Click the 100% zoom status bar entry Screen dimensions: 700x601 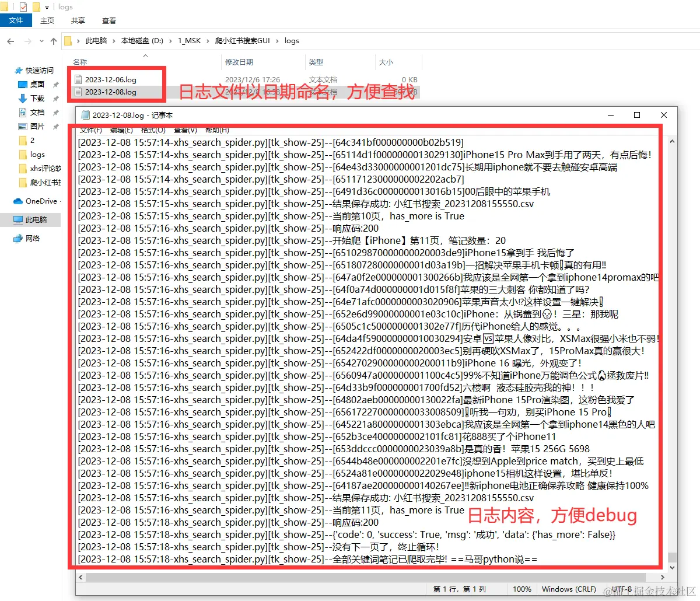522,589
